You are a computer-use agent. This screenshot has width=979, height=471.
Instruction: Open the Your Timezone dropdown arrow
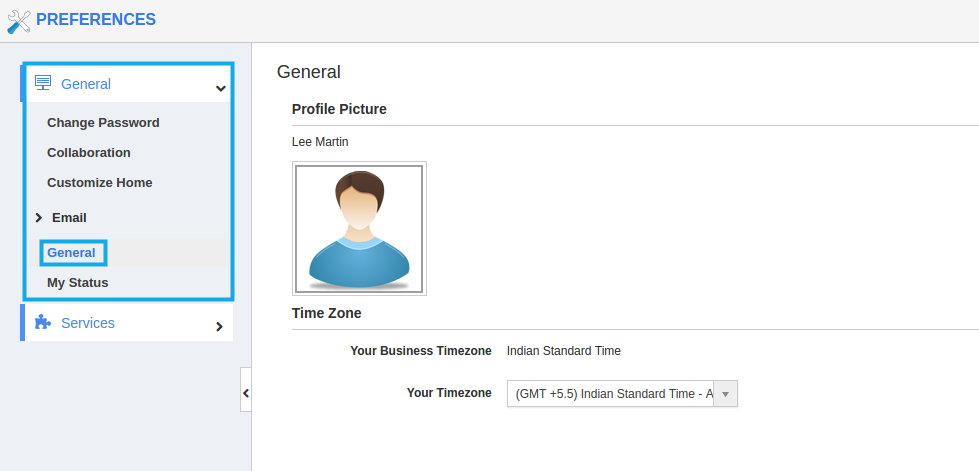[x=726, y=394]
